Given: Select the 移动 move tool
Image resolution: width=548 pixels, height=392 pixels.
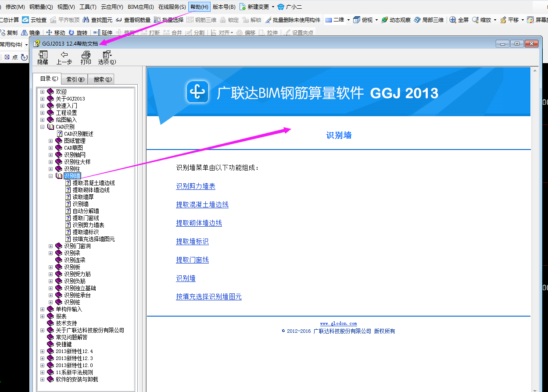Looking at the screenshot, I should [55, 32].
